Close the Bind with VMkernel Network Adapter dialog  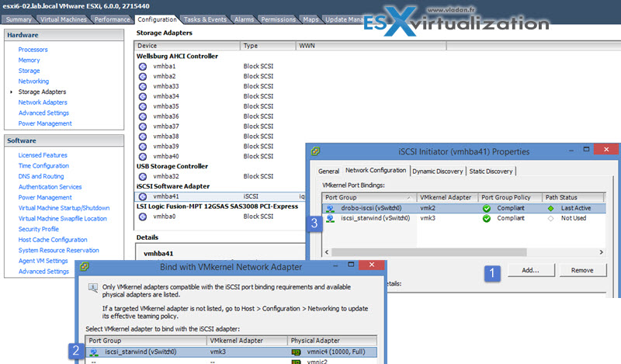372,265
